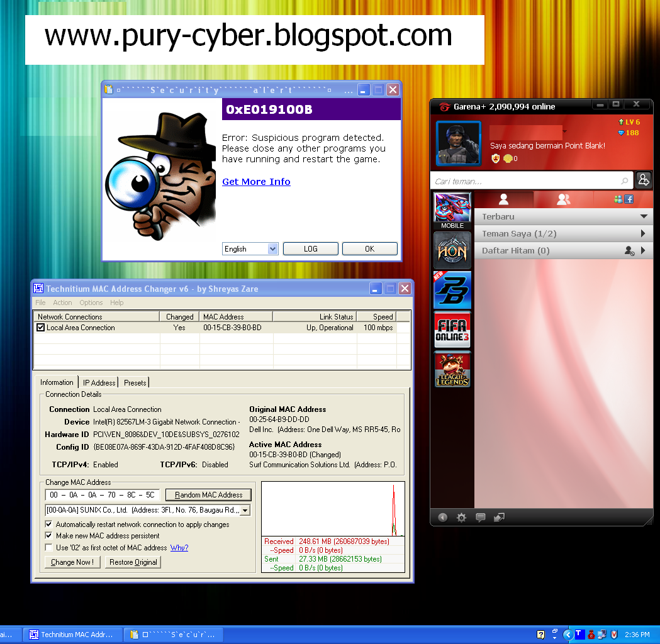
Task: Click the Restore Original button
Action: (x=133, y=562)
